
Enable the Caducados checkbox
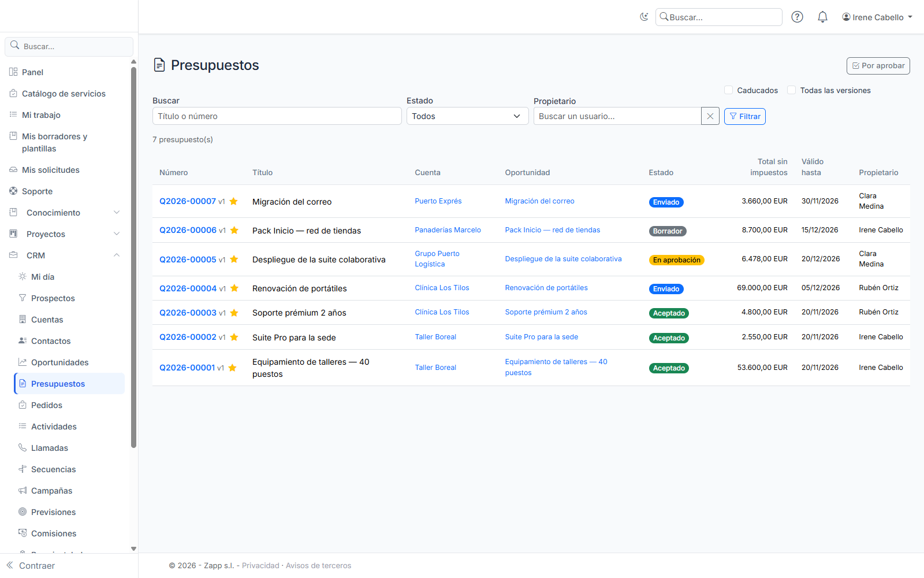(729, 90)
